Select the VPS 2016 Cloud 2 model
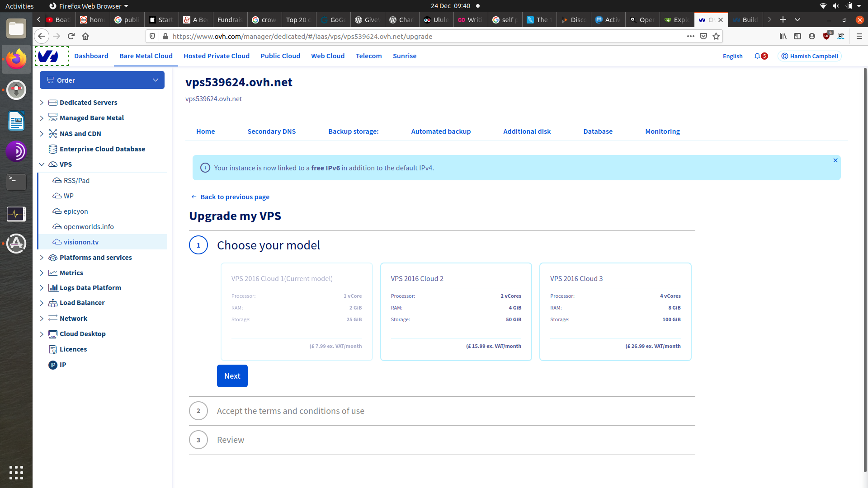This screenshot has height=488, width=868. 456,312
